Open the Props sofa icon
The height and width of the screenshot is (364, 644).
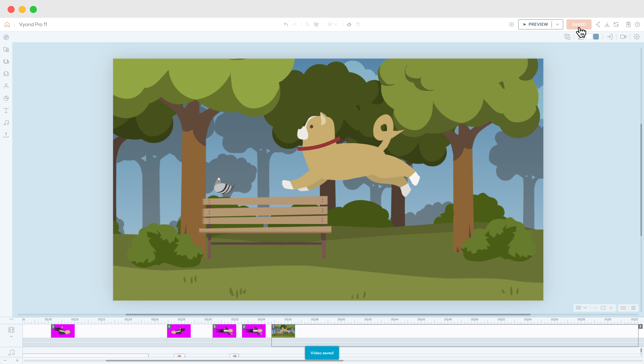coord(6,74)
